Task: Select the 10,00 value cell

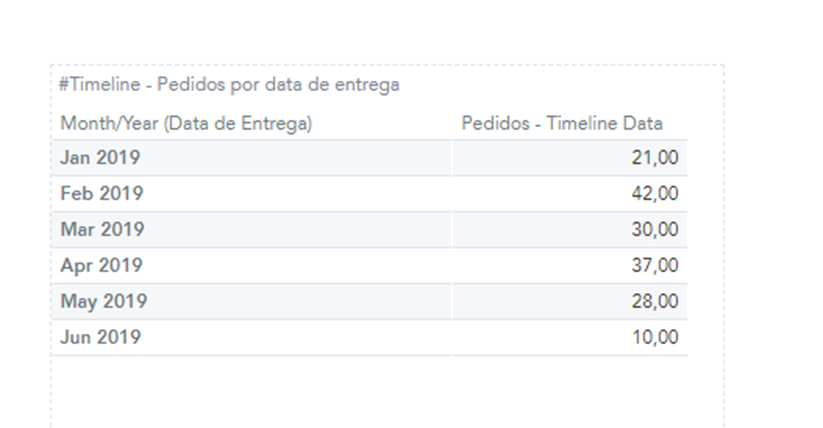Action: point(655,337)
